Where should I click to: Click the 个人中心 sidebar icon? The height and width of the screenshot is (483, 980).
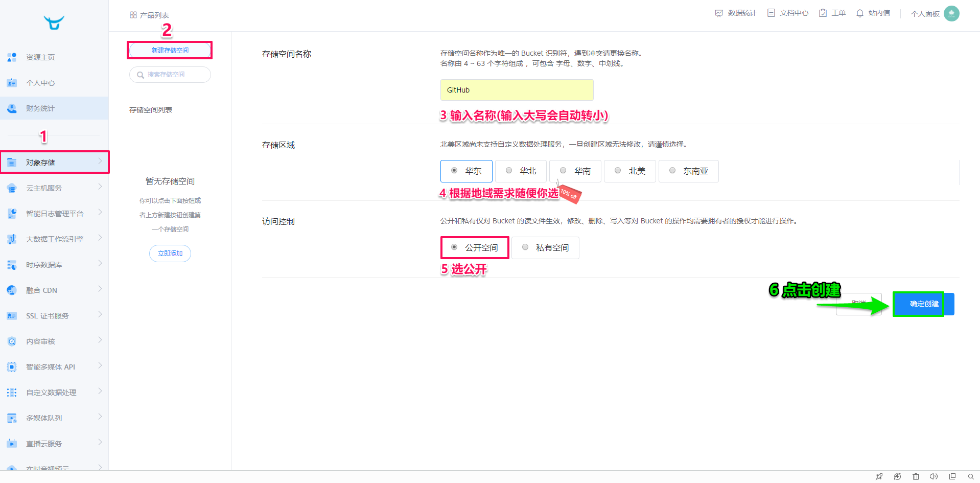click(12, 83)
